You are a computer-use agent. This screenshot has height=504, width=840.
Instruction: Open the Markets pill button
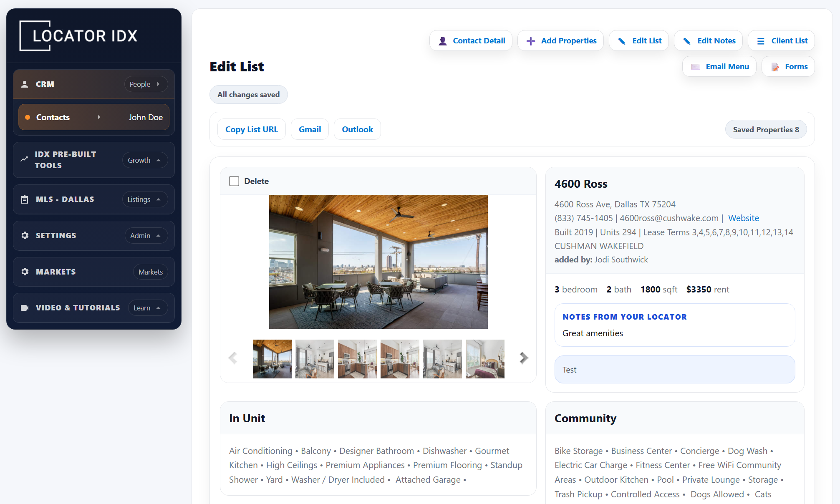[x=151, y=272]
